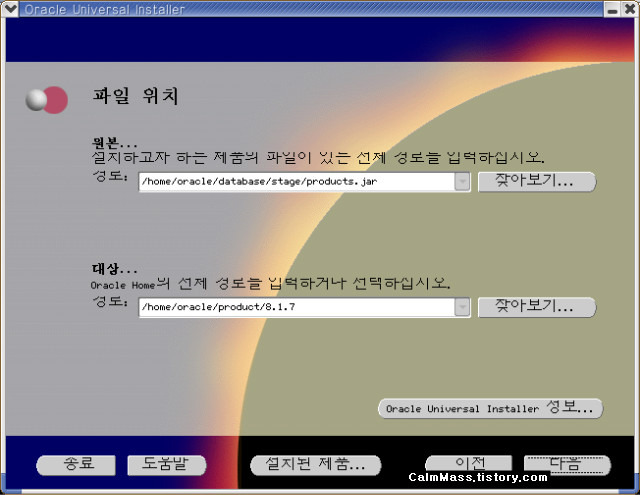Open the Oracle Universal Installer info button
The image size is (640, 495).
coord(490,408)
